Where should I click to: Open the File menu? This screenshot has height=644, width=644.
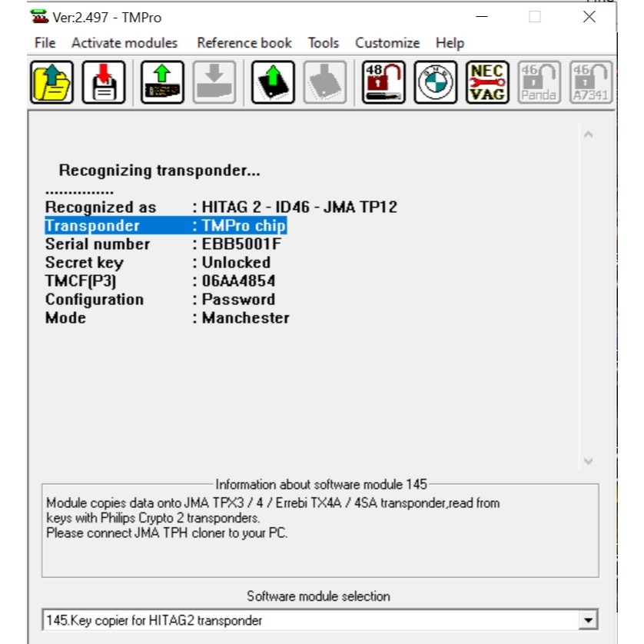click(x=45, y=43)
